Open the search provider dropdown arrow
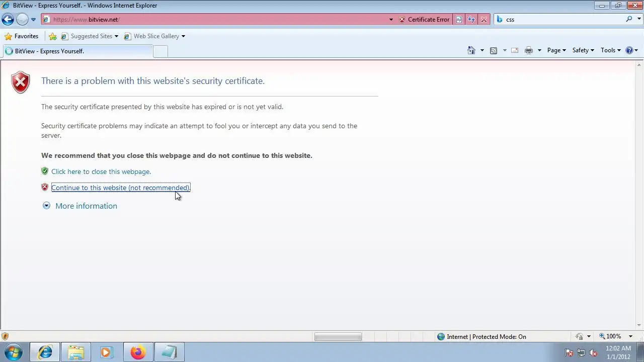 click(x=638, y=20)
